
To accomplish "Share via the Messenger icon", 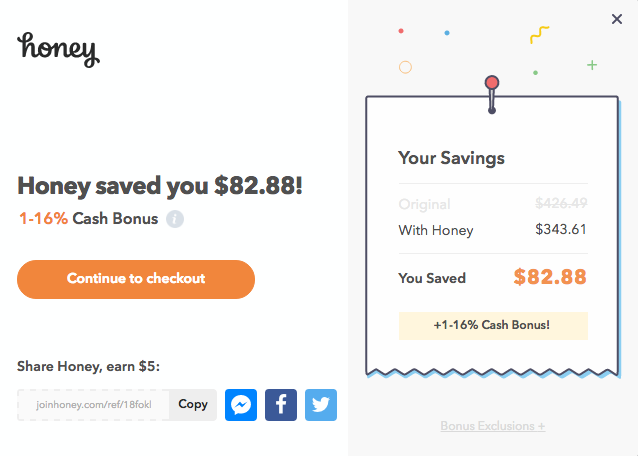I will 241,404.
